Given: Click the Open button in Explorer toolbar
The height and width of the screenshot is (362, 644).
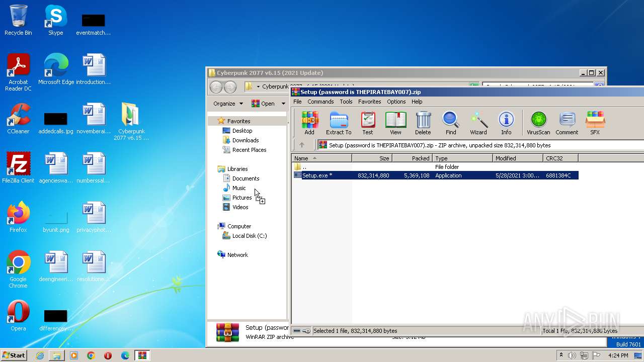Looking at the screenshot, I should 264,104.
